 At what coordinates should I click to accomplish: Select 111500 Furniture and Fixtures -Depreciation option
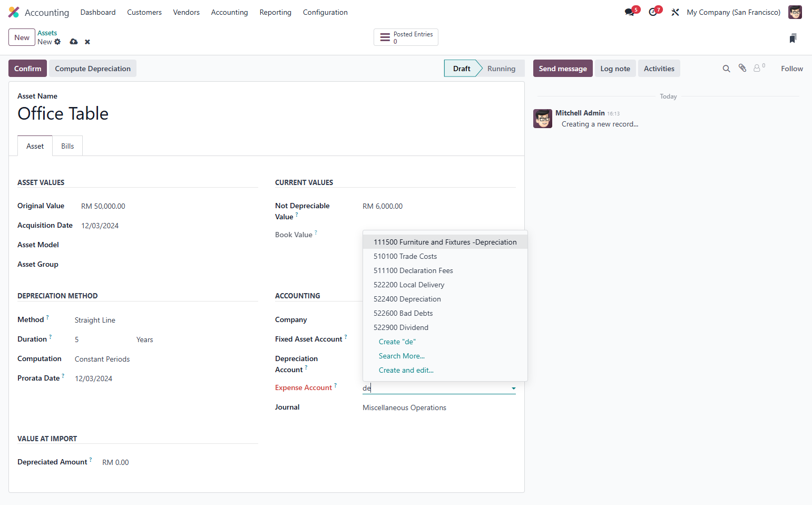click(445, 242)
